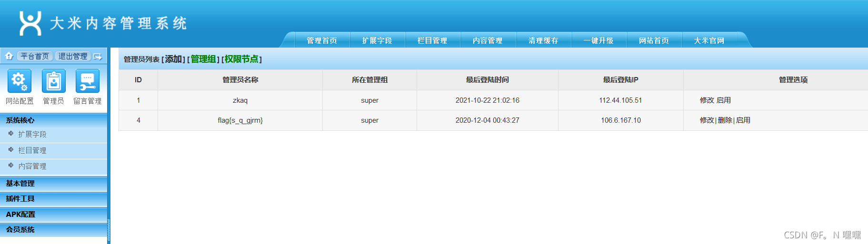This screenshot has width=868, height=244.
Task: Click 修改 in the zkaq row
Action: coord(707,100)
